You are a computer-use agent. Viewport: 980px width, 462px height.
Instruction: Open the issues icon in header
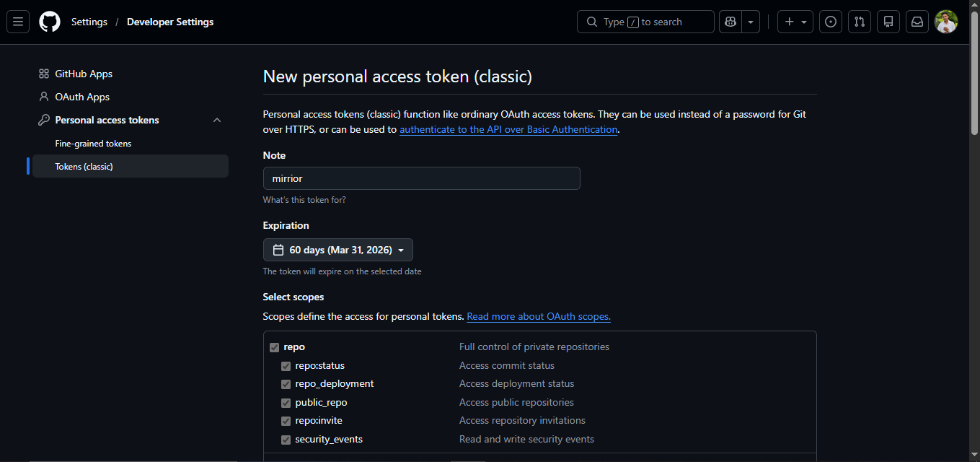[831, 22]
